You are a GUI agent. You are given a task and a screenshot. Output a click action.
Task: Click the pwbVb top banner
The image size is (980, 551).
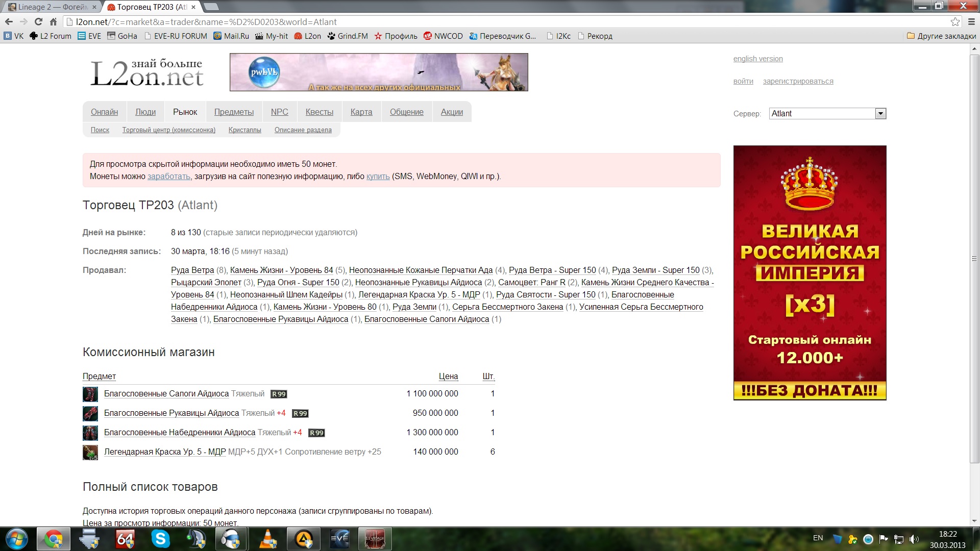click(379, 72)
